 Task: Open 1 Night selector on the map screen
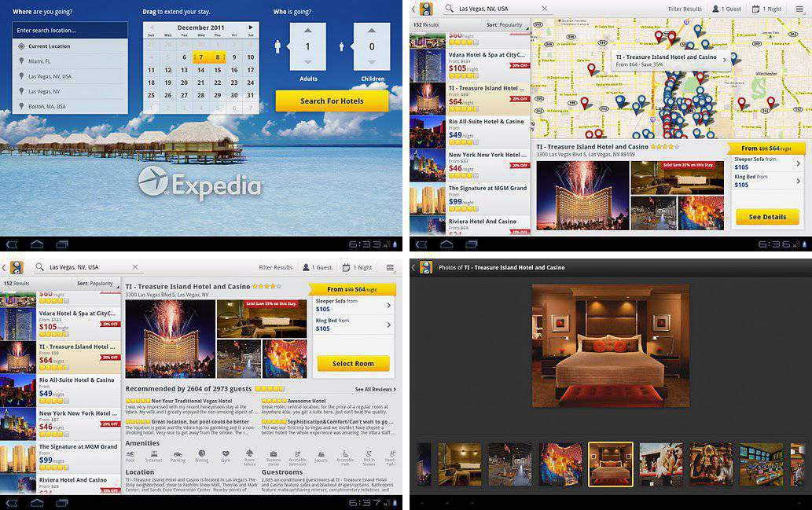pyautogui.click(x=767, y=9)
